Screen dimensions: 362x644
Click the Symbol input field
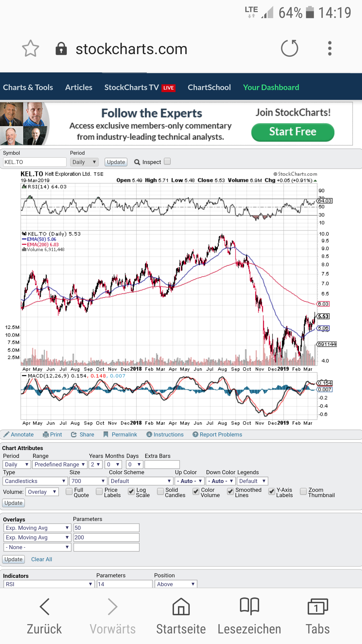[35, 162]
